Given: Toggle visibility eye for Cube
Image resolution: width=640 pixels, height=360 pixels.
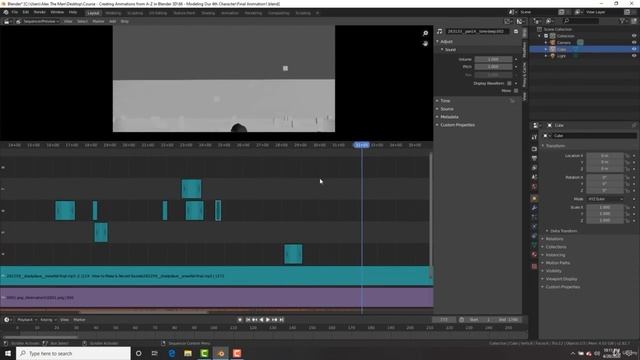Looking at the screenshot, I should click(634, 49).
